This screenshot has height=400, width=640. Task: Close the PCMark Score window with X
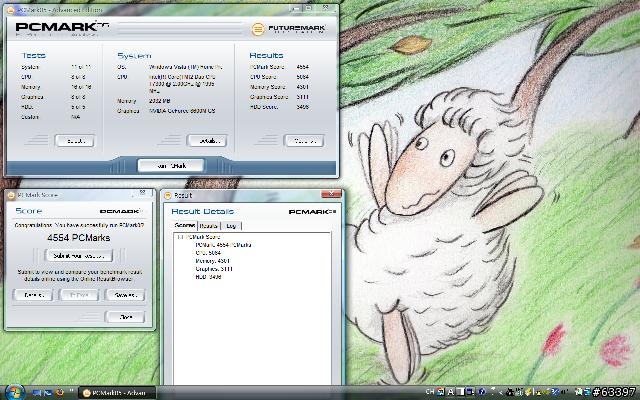click(142, 193)
